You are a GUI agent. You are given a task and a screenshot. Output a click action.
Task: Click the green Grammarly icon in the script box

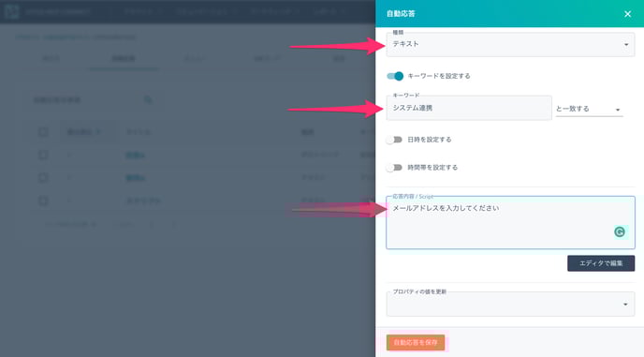(620, 232)
